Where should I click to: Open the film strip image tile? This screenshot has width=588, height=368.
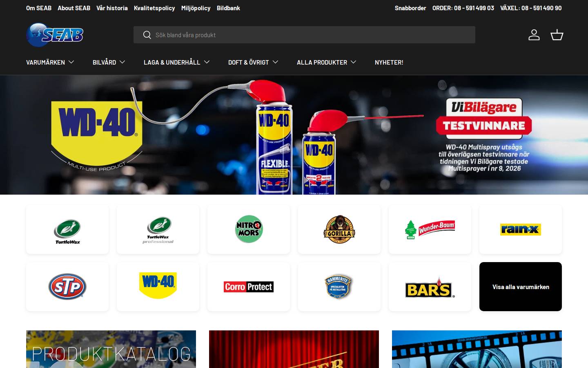coord(477,349)
